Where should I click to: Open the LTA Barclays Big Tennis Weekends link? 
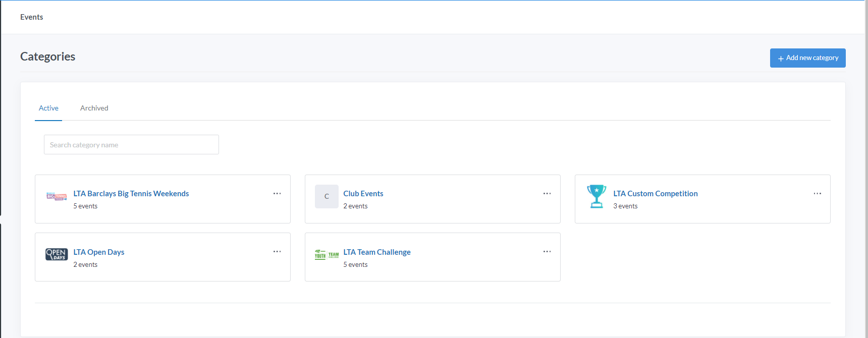(131, 194)
